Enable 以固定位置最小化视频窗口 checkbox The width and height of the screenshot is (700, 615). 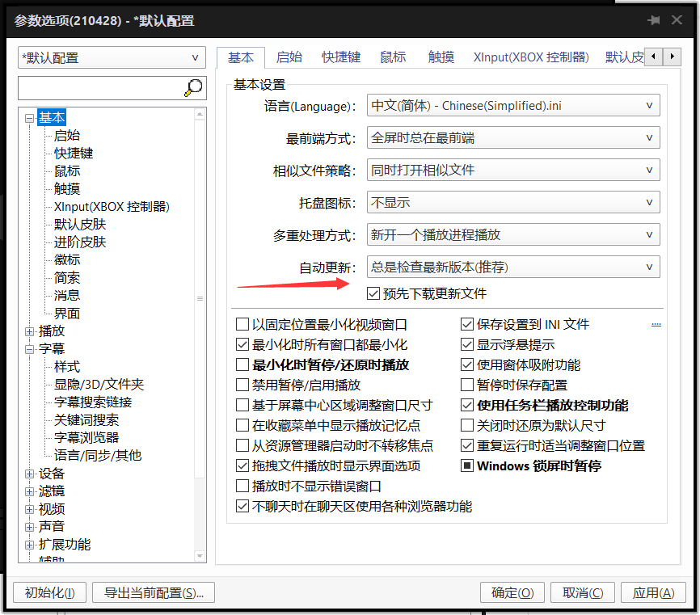[242, 325]
